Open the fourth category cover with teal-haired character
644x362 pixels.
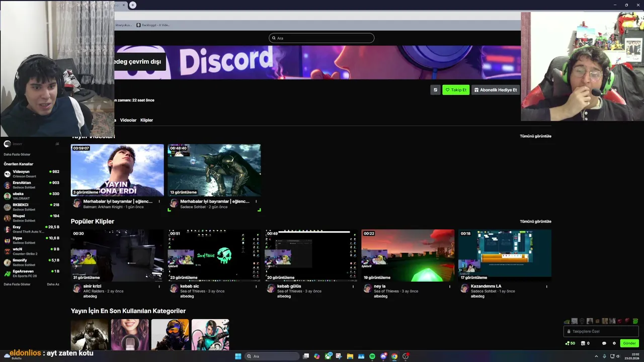coord(210,335)
